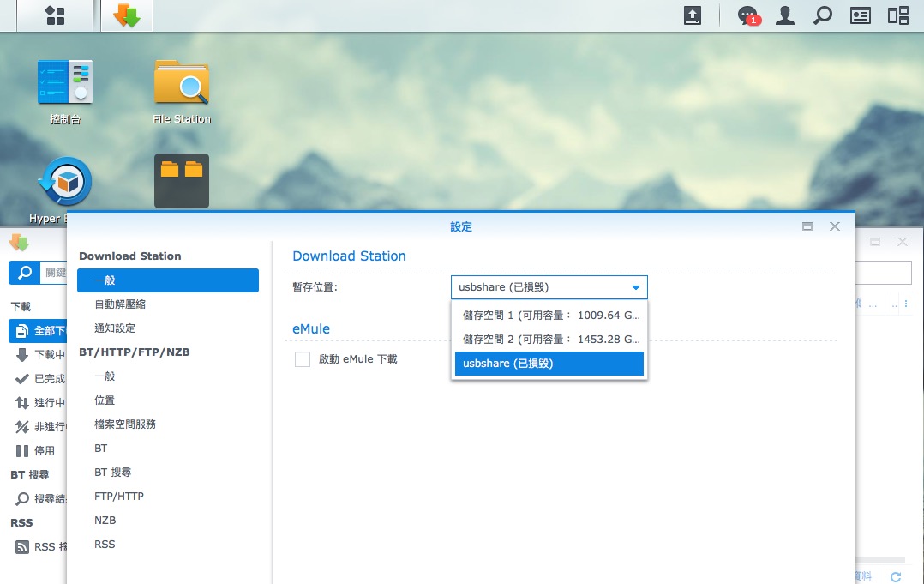
Task: Open pilot view windows icon
Action: 898,15
